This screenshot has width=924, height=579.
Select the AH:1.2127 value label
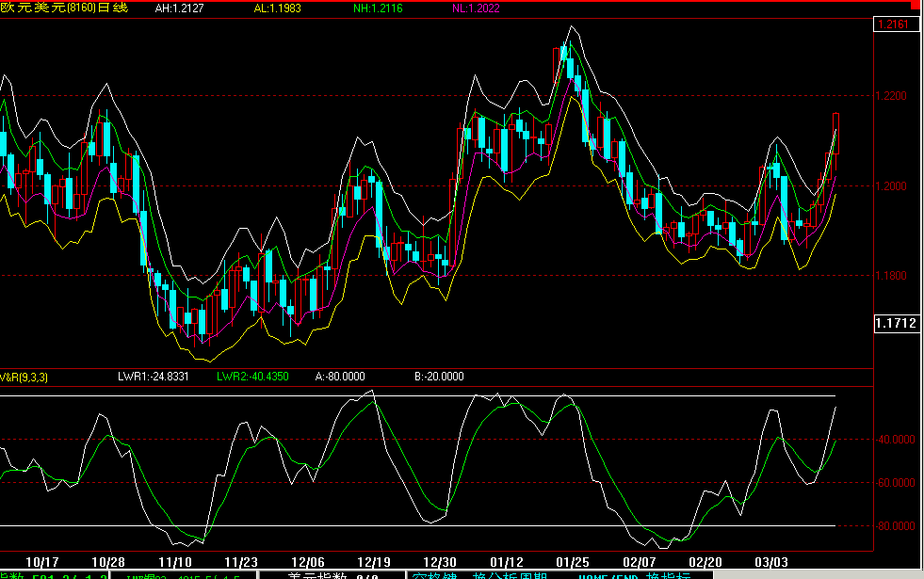pyautogui.click(x=179, y=8)
